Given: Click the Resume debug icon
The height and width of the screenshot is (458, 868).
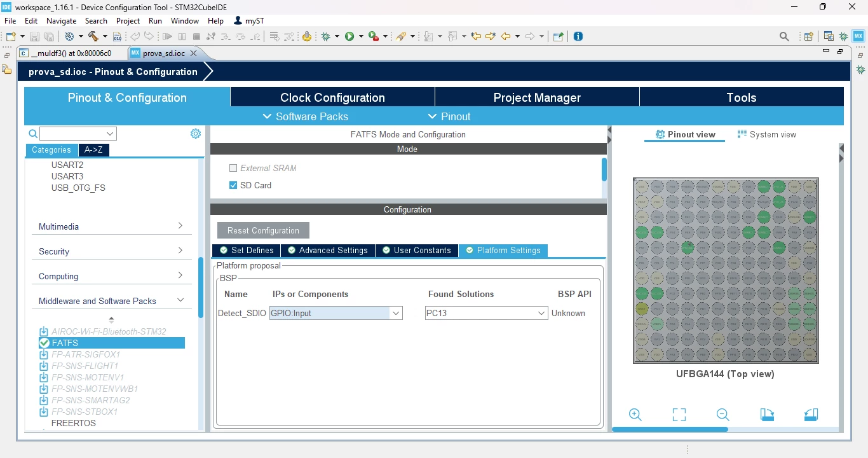Looking at the screenshot, I should click(x=168, y=36).
